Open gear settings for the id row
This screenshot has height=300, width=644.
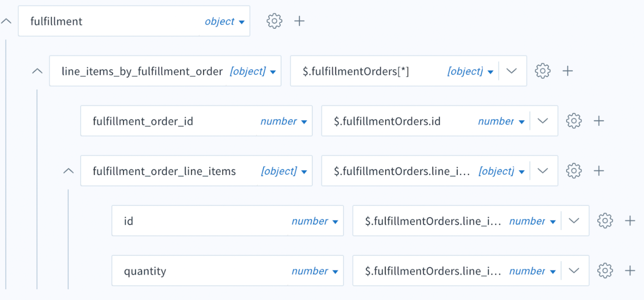(605, 221)
